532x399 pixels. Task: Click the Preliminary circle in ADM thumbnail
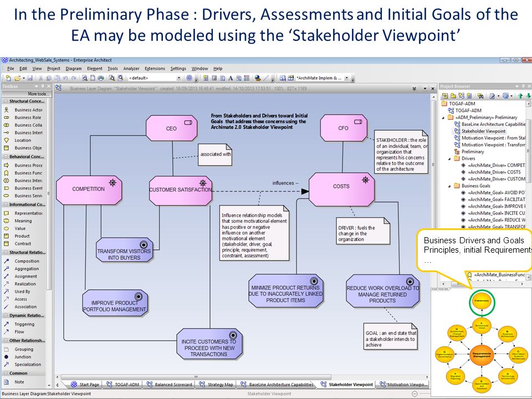click(482, 301)
